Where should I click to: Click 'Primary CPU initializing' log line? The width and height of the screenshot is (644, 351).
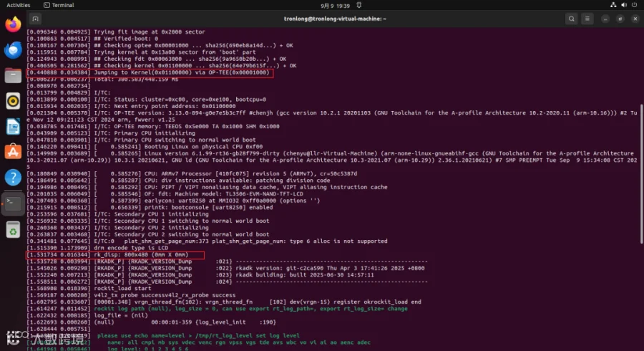point(111,133)
